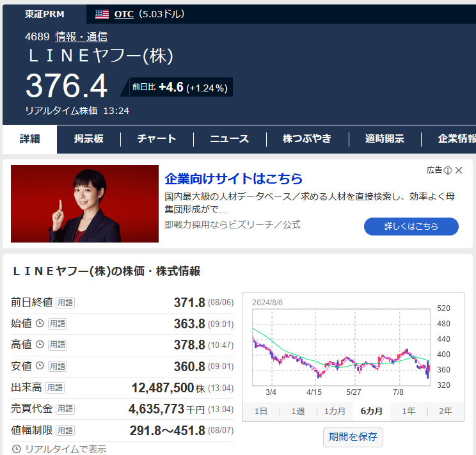Click the 前日終値 value 371.8
Screen dimensions: 476x455
(189, 303)
